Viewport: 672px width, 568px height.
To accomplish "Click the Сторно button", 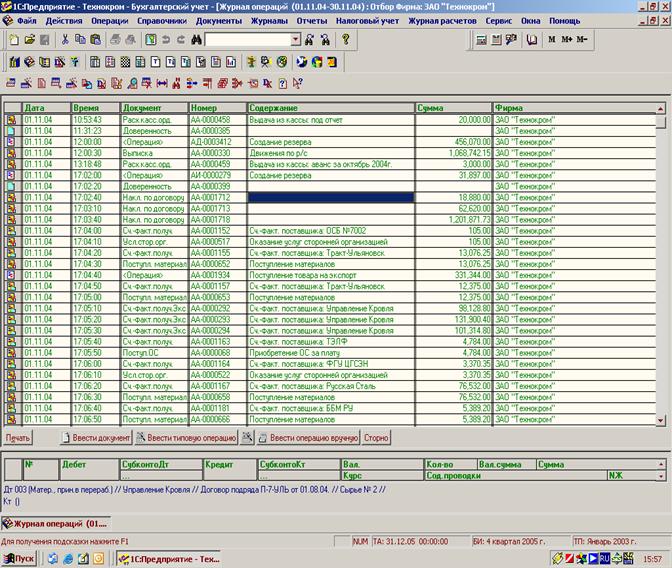I will point(375,438).
